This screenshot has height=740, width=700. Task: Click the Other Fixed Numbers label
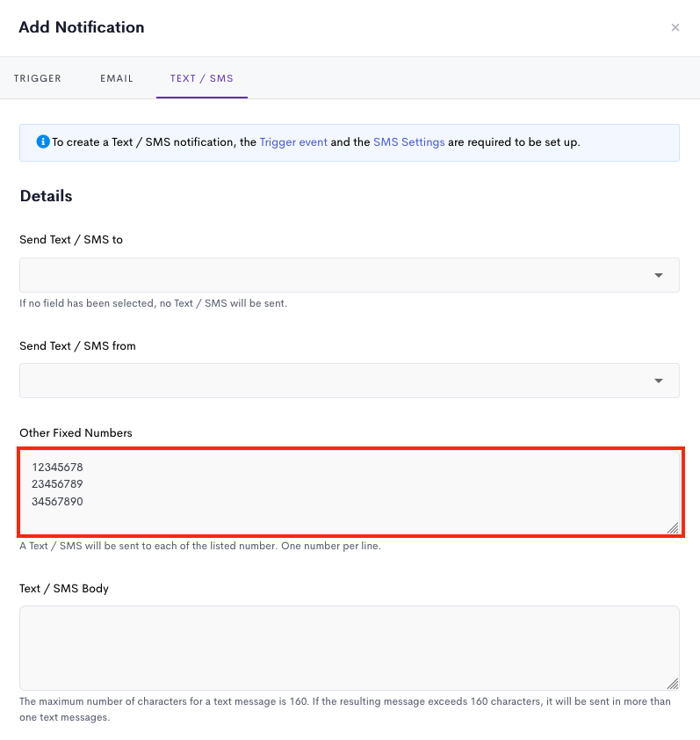[x=76, y=432]
